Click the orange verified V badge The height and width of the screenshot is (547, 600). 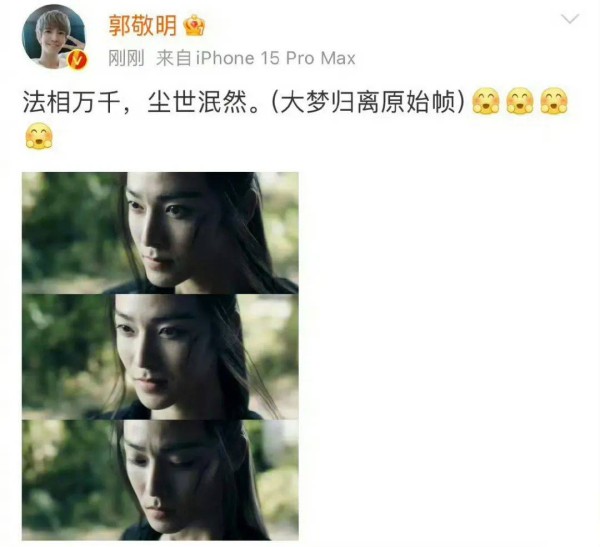click(x=78, y=60)
